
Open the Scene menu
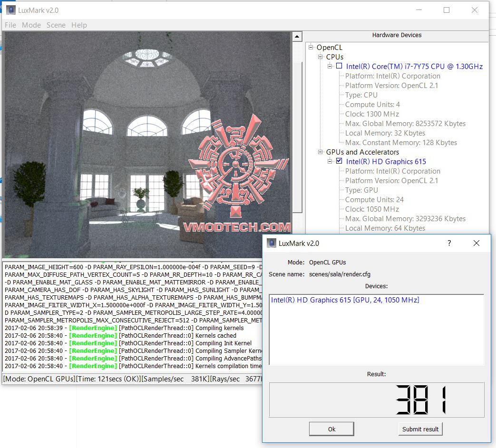pyautogui.click(x=56, y=25)
